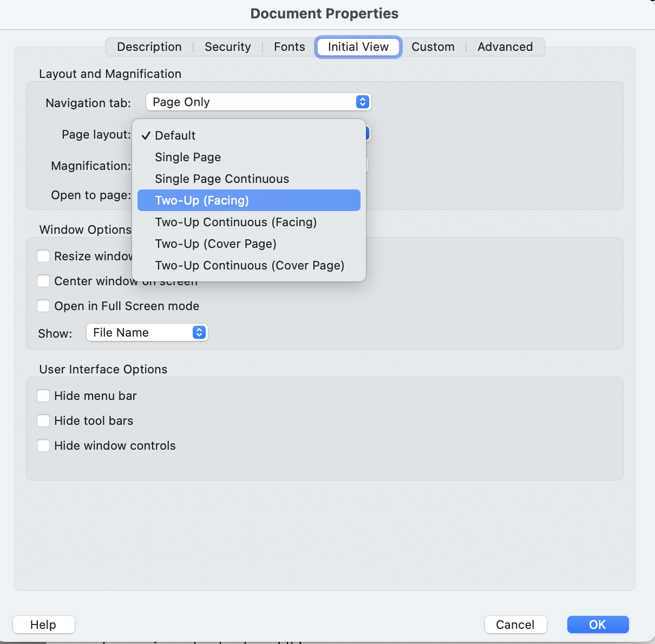This screenshot has height=644, width=655.
Task: Switch to the Description tab
Action: click(x=149, y=47)
